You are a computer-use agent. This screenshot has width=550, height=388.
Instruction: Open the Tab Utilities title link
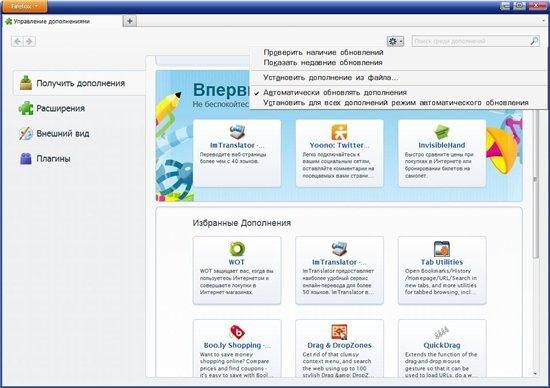tap(442, 262)
